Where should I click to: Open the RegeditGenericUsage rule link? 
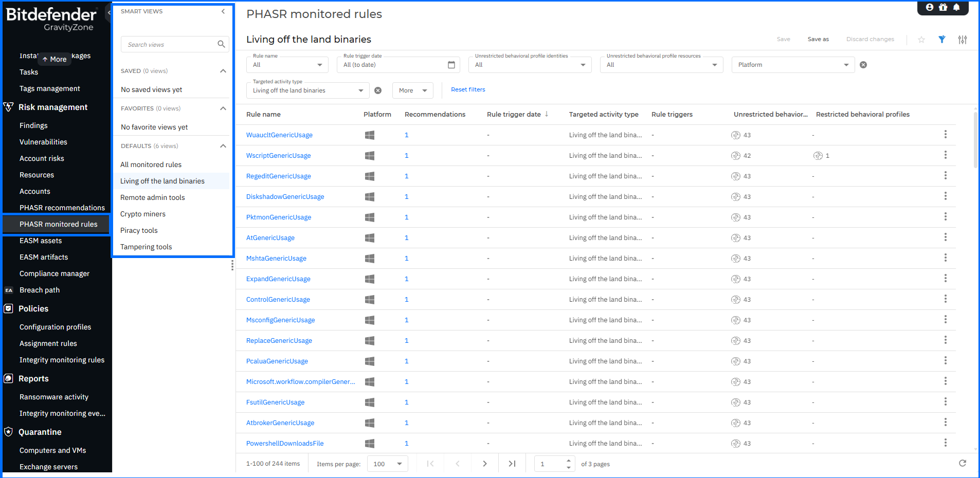click(x=278, y=176)
